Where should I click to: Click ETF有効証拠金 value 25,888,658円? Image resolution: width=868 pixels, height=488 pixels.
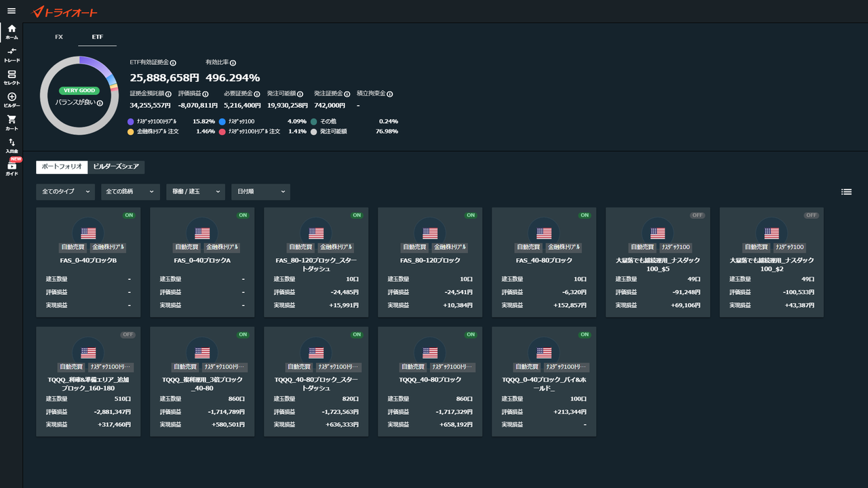165,78
